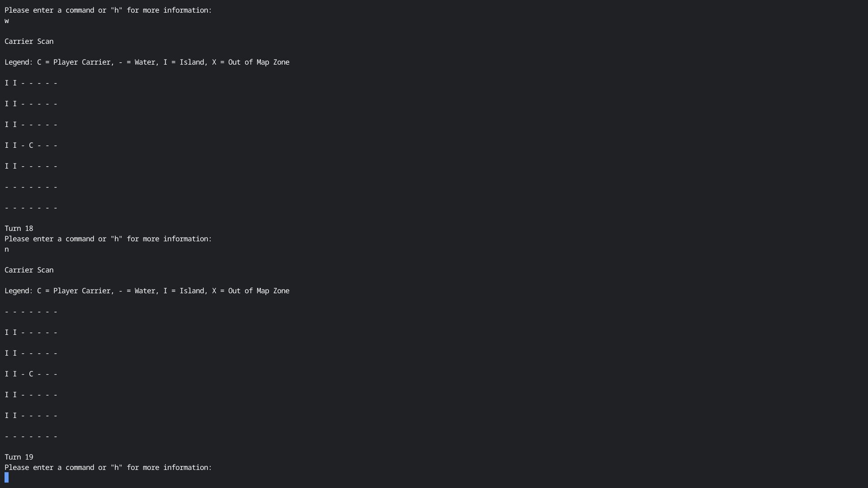Viewport: 868px width, 488px height.
Task: Click "Out of Map Zone" in the legend after the "n" command
Action: tap(259, 291)
